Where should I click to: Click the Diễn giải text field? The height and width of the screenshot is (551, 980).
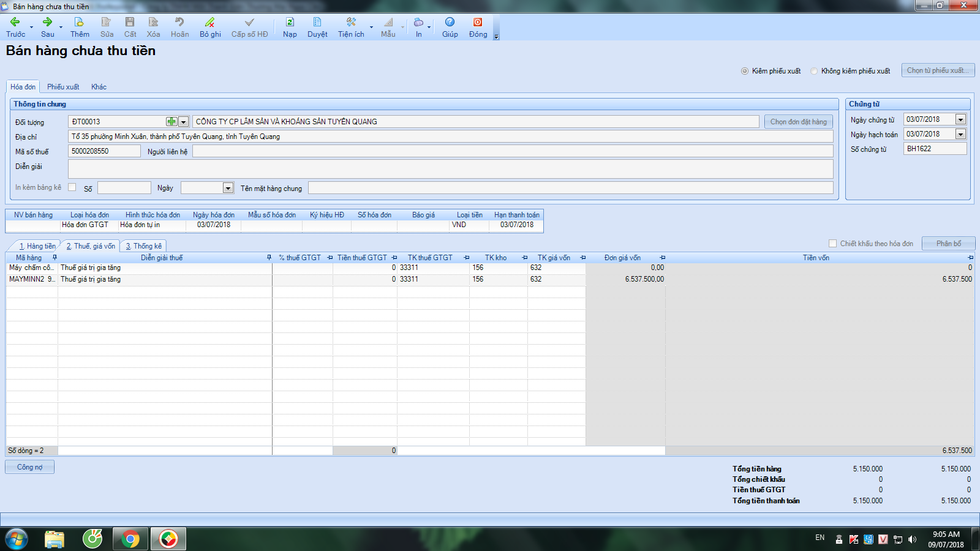pos(450,169)
